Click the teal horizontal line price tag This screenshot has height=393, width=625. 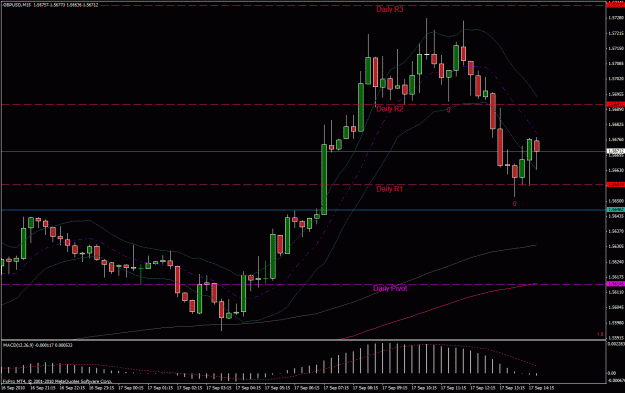coord(615,210)
